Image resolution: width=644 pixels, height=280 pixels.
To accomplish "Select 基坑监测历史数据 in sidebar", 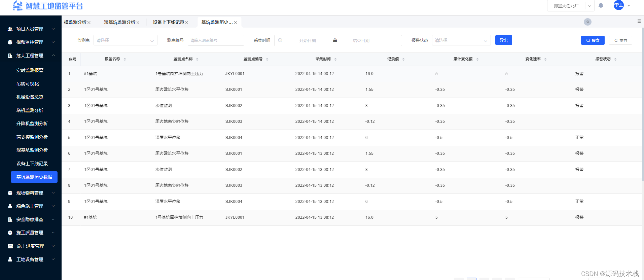I will pos(34,177).
